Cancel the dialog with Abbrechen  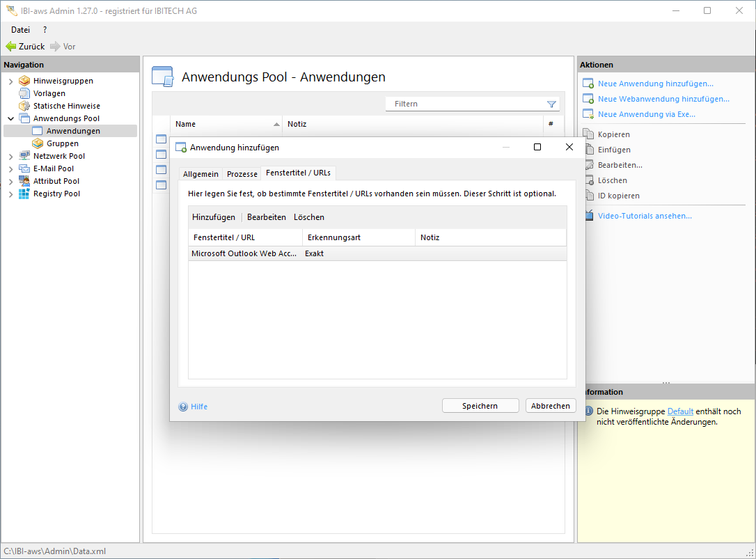click(x=550, y=406)
